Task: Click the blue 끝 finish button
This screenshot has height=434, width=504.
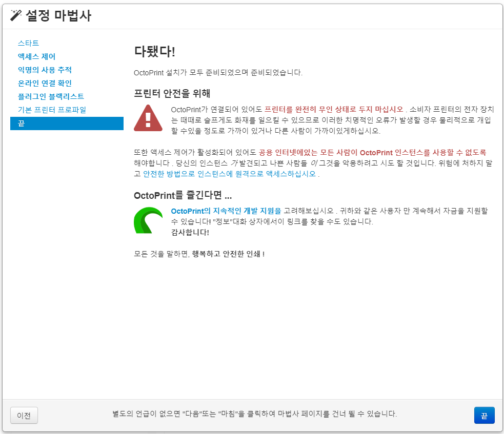Action: (484, 416)
